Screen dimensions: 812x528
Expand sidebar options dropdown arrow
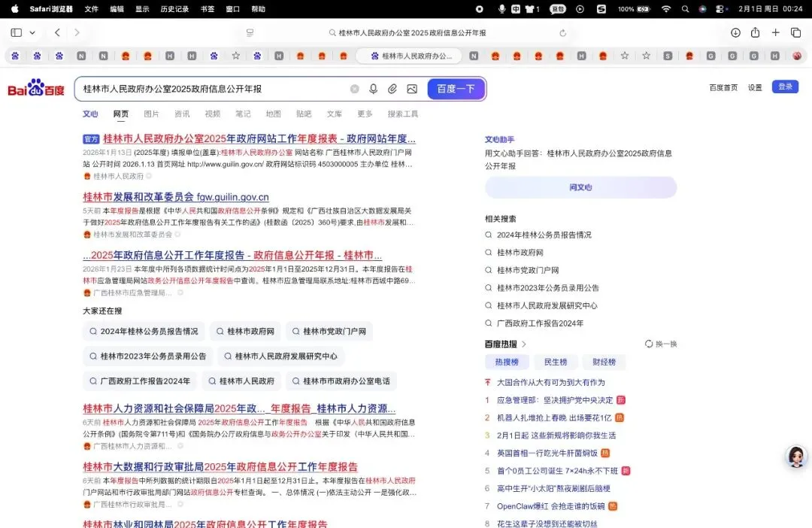32,32
